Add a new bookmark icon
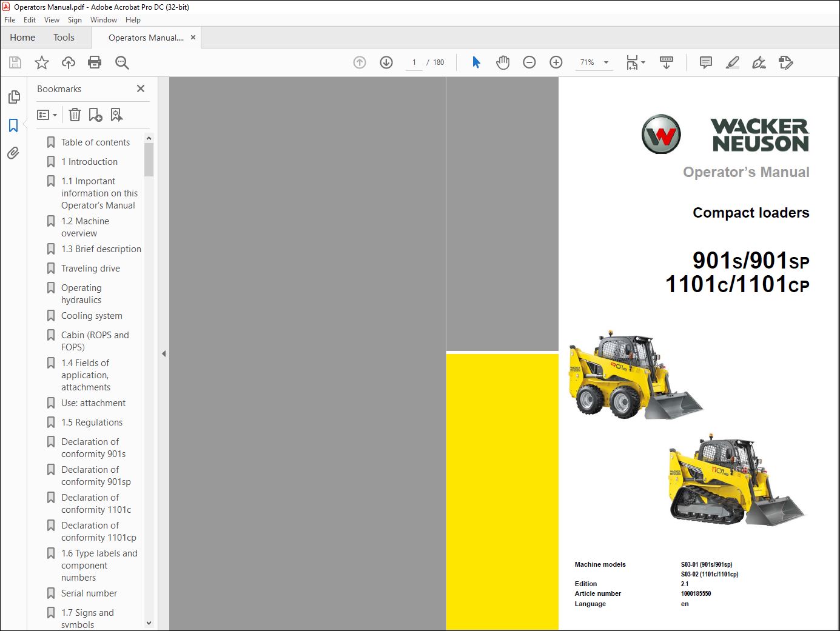Image resolution: width=840 pixels, height=631 pixels. click(x=95, y=115)
